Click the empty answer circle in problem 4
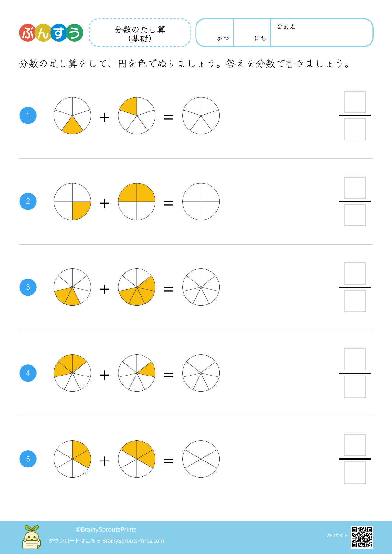This screenshot has height=554, width=392. 201,373
